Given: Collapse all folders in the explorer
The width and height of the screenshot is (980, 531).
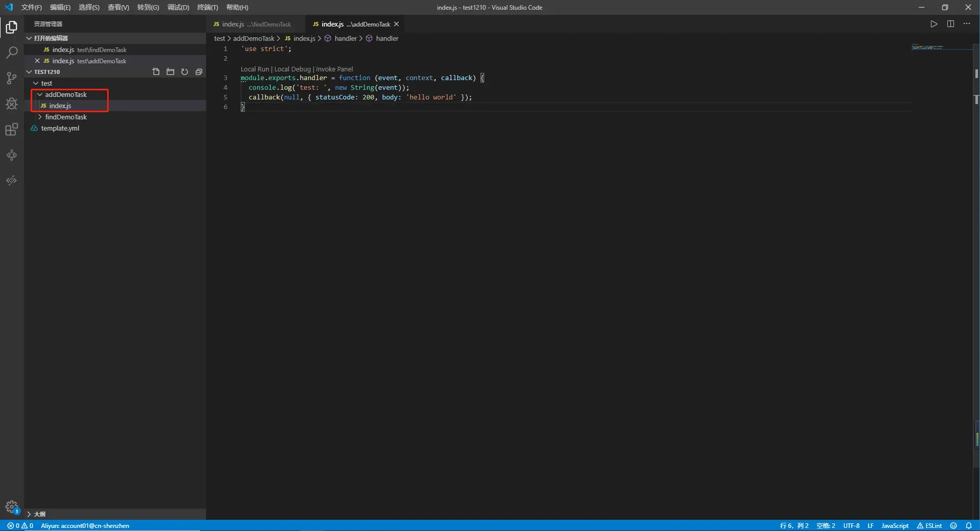Looking at the screenshot, I should [x=199, y=72].
